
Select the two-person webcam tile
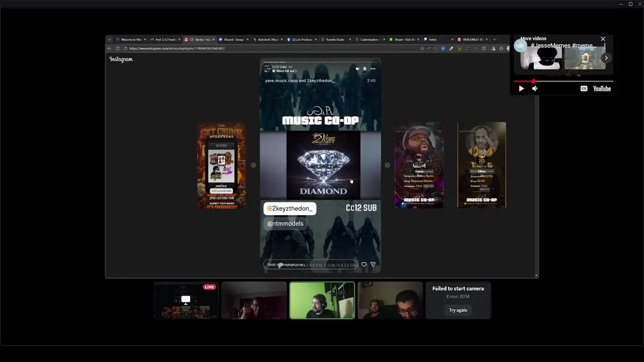390,300
